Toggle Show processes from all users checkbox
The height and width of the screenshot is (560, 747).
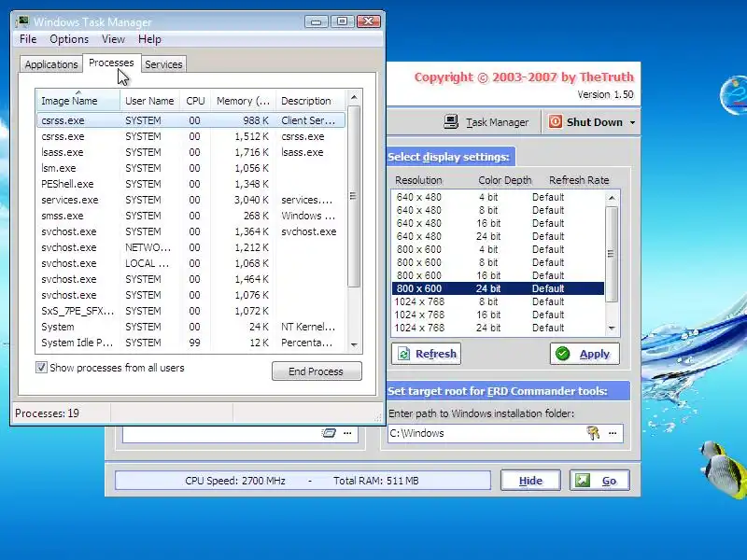[x=41, y=367]
